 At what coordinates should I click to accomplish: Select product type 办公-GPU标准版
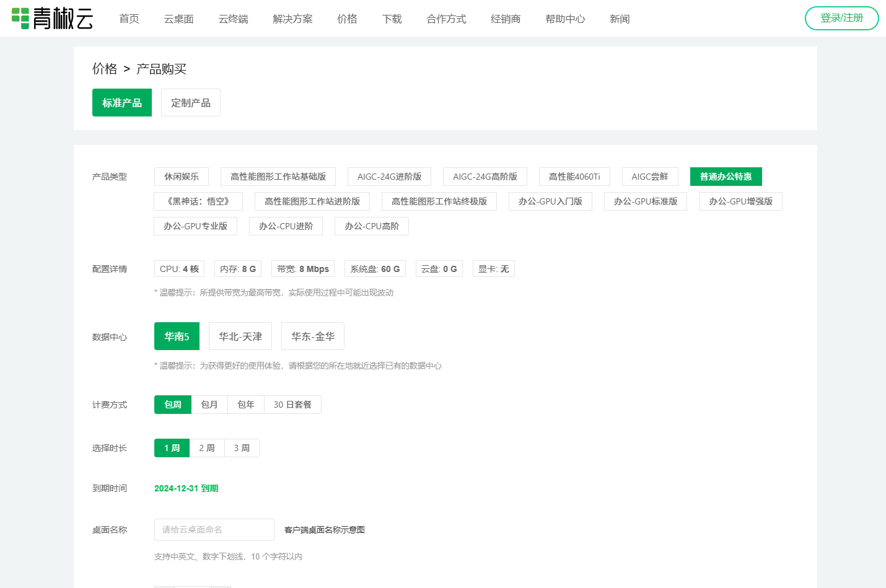pos(646,201)
